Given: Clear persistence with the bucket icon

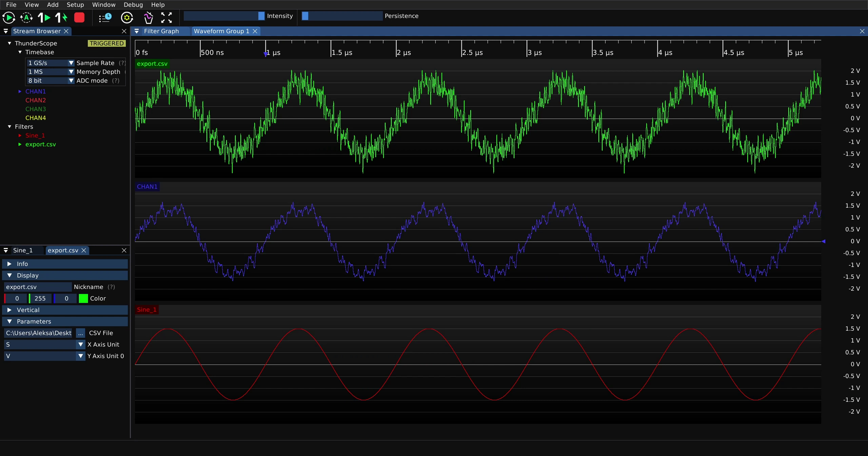Looking at the screenshot, I should pyautogui.click(x=149, y=18).
